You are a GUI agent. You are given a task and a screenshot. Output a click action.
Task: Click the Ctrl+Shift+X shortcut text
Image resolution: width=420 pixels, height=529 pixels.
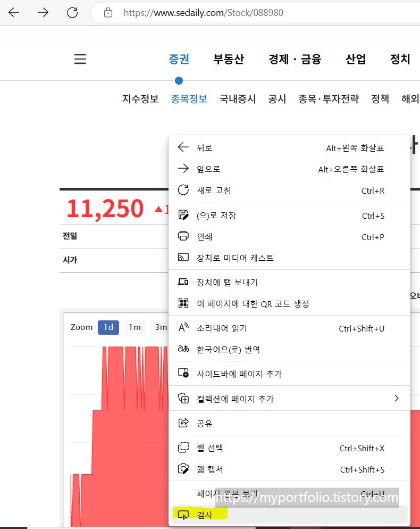click(x=362, y=448)
